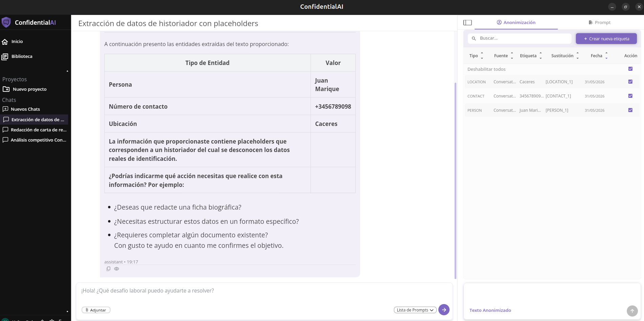
Task: Click the search magnifier icon
Action: tap(474, 39)
